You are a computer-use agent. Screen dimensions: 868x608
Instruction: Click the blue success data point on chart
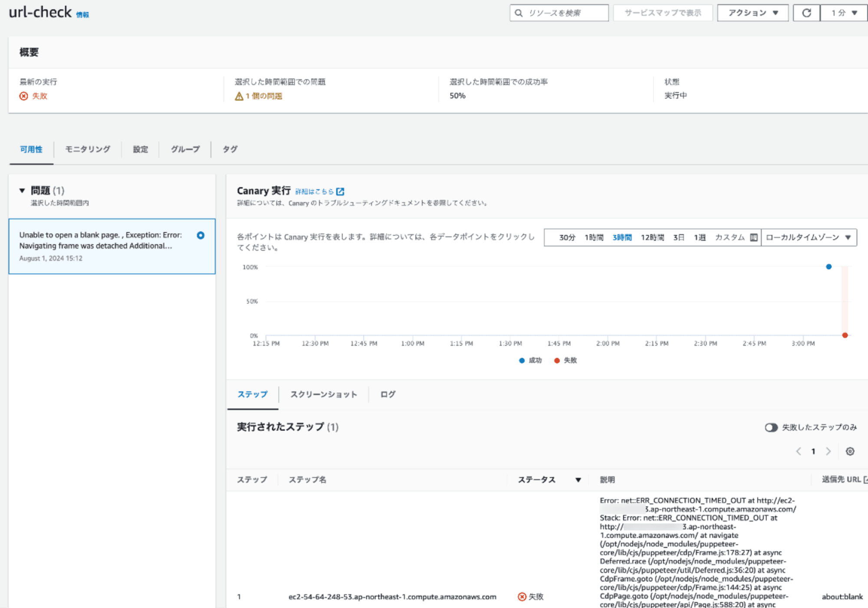tap(829, 267)
